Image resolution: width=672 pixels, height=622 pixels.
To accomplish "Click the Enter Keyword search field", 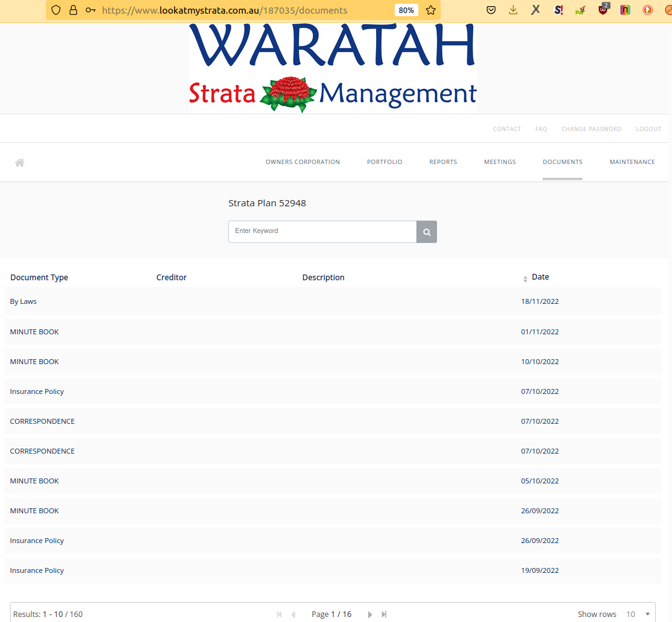I will (322, 232).
